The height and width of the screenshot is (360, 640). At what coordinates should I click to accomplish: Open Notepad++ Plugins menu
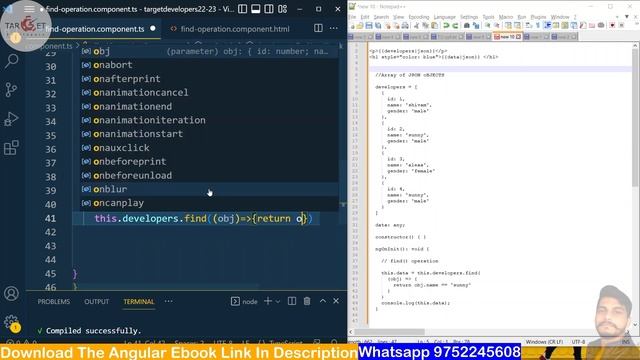[538, 17]
